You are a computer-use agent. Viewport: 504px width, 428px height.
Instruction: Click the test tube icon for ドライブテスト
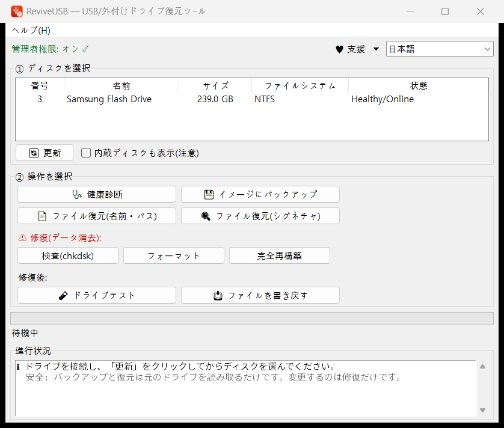coord(63,295)
